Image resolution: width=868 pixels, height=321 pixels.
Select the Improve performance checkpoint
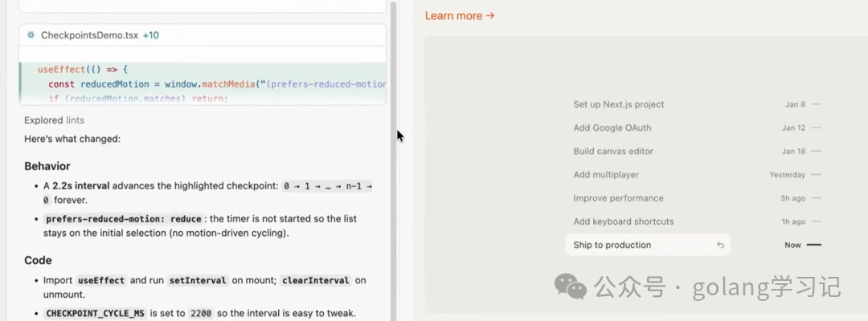coord(618,197)
